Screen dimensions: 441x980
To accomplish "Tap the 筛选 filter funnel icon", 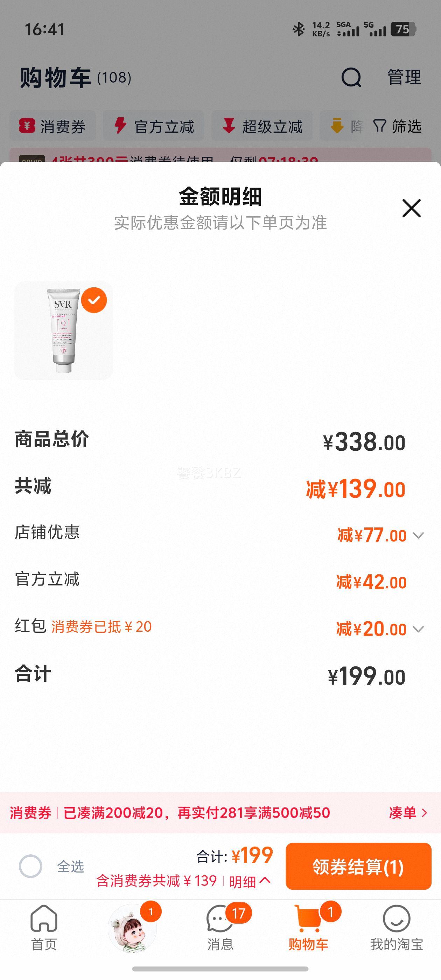I will 379,126.
